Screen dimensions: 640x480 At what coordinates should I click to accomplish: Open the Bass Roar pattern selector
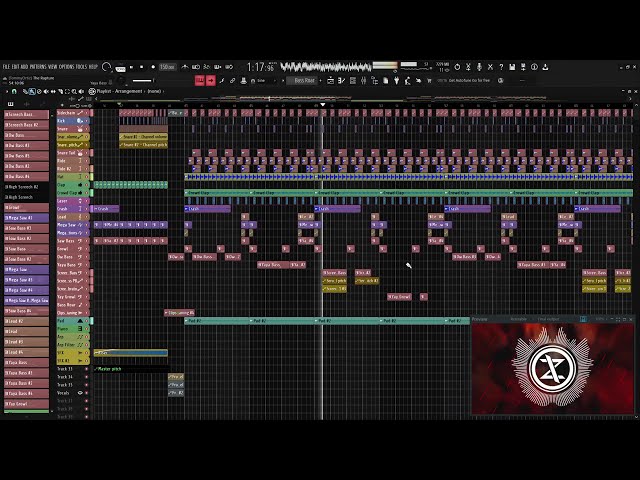click(304, 80)
